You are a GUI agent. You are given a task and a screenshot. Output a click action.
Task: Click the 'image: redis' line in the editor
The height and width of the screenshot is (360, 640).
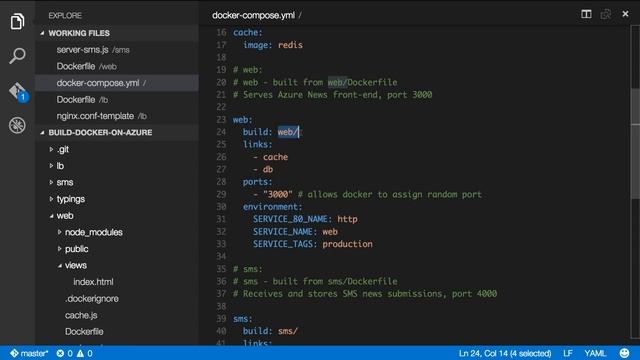(273, 45)
